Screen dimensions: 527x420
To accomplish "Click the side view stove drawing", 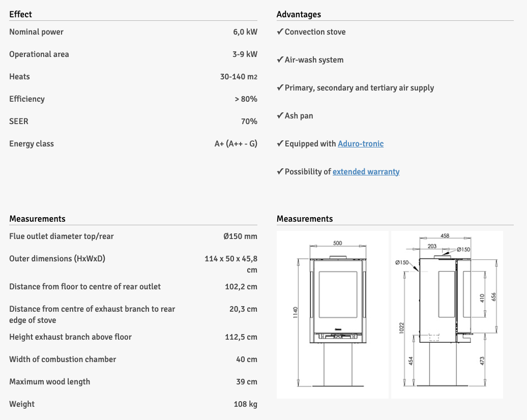I will click(447, 315).
